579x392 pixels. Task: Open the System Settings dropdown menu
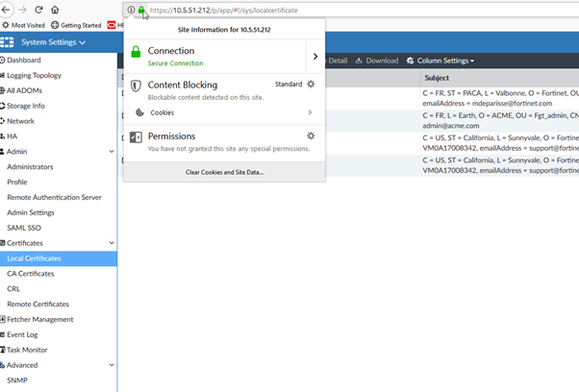tap(53, 42)
